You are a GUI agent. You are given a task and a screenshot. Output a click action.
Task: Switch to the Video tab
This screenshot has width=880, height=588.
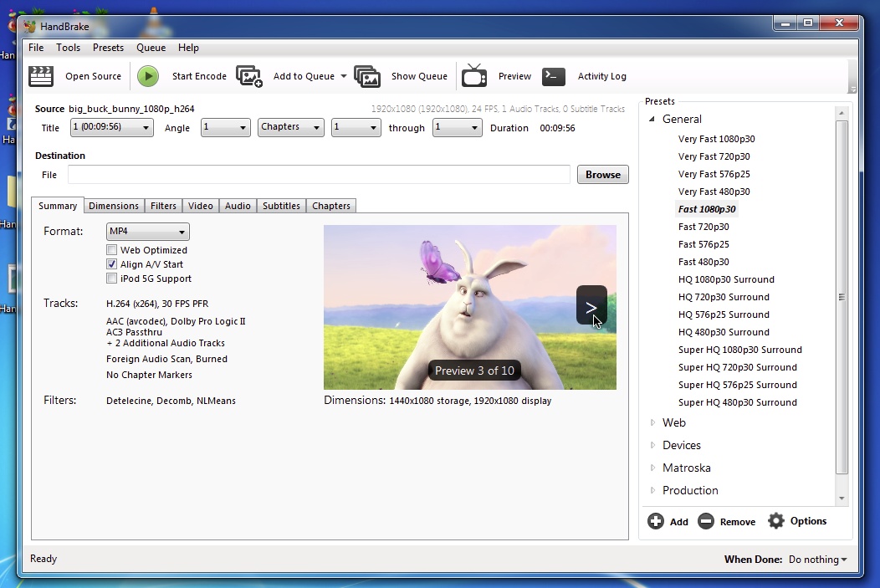(201, 206)
